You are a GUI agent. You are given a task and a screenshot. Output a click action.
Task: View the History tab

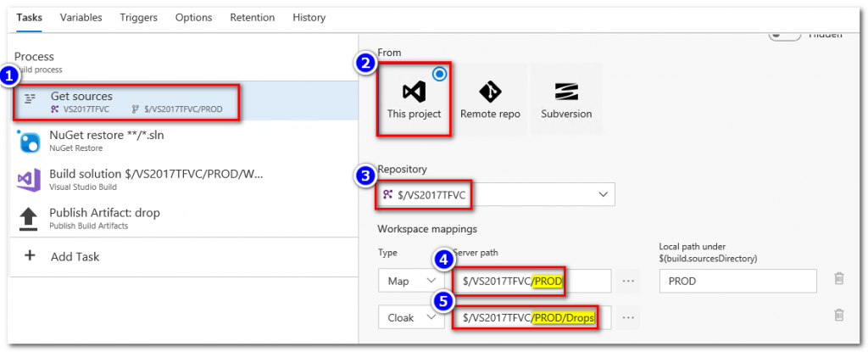pos(309,17)
